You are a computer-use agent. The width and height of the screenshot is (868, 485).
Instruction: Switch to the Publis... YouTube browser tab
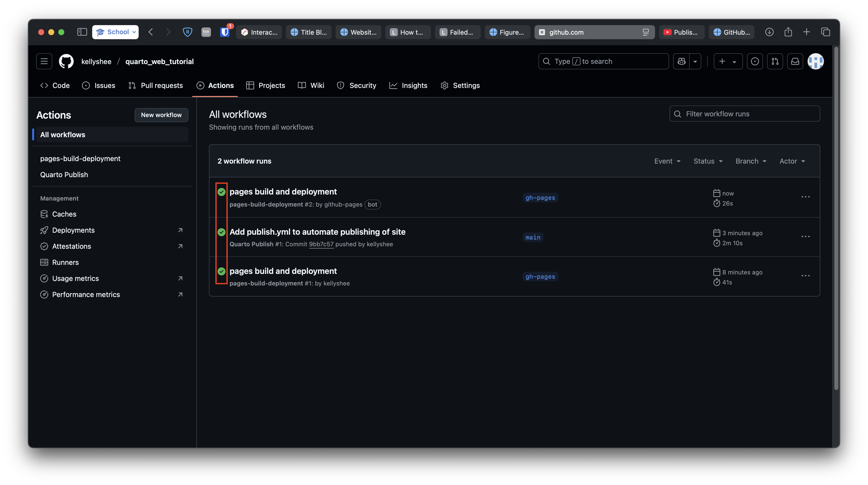(681, 32)
